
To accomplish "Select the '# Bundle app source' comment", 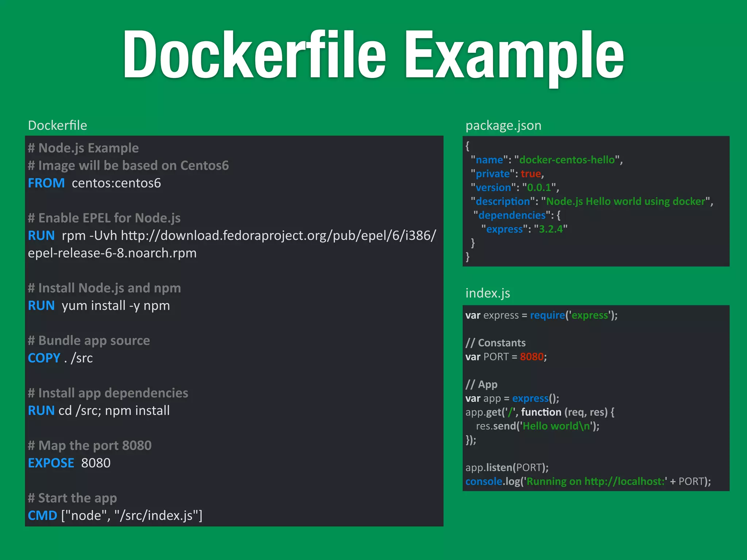I will [x=89, y=341].
